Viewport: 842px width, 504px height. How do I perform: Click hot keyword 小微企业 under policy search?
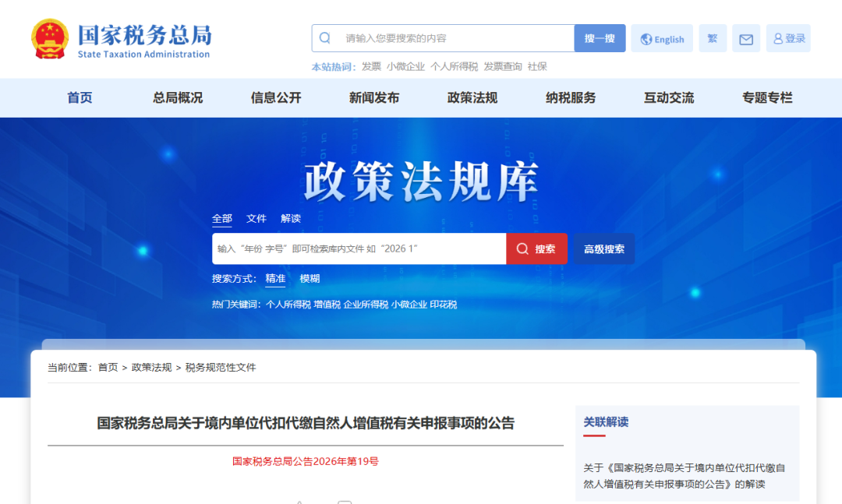tap(409, 305)
